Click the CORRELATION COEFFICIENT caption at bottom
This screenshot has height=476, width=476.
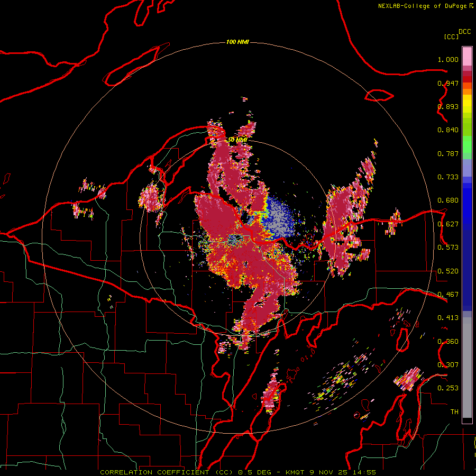pos(238,472)
